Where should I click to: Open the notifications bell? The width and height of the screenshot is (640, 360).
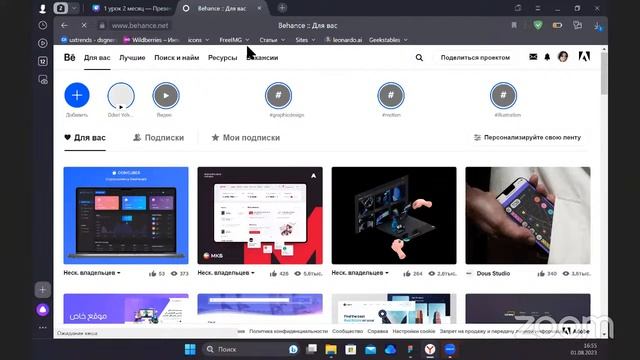[x=547, y=57]
